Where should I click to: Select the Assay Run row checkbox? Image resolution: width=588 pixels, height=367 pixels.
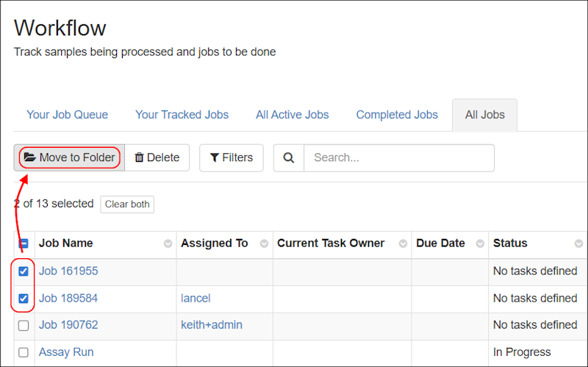pyautogui.click(x=24, y=352)
